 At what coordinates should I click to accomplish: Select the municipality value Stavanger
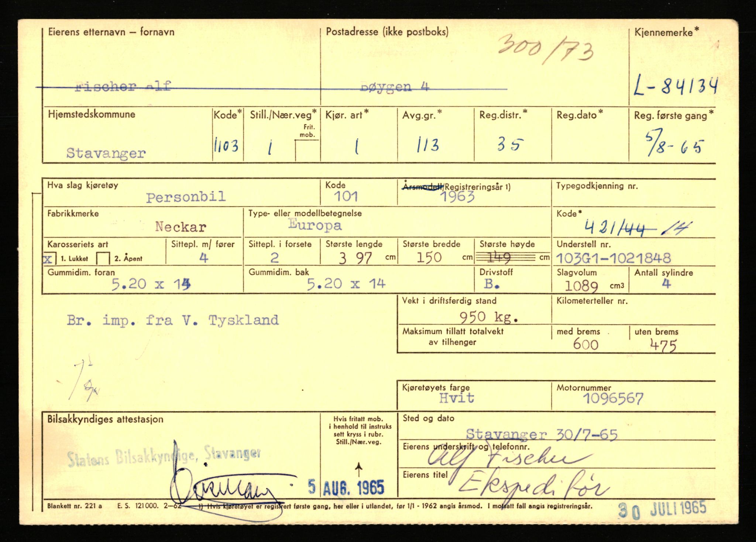pos(106,153)
